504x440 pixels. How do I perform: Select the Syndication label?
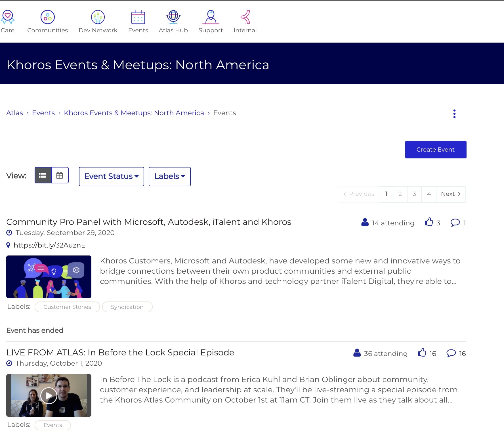click(x=127, y=307)
